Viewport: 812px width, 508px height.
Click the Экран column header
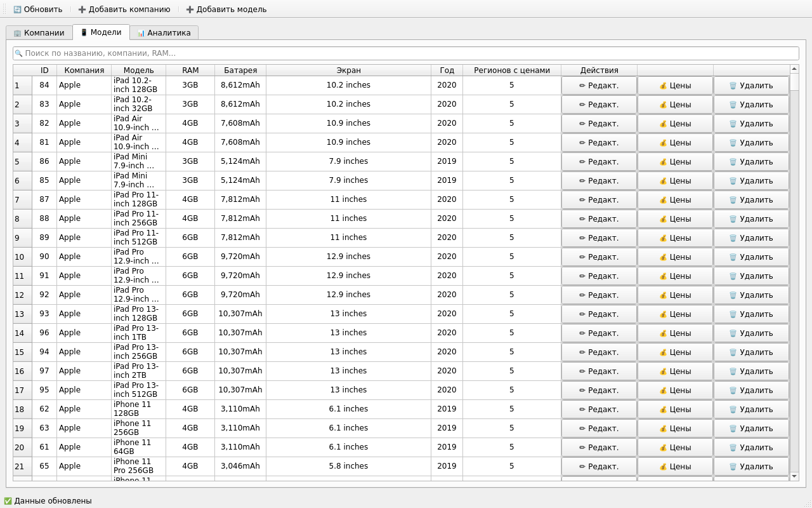pos(348,70)
